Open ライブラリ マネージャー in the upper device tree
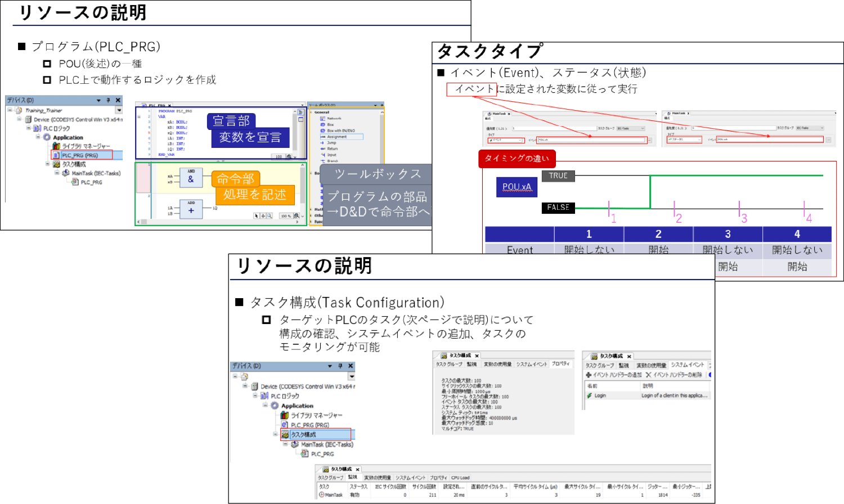This screenshot has height=504, width=844. pos(86,146)
